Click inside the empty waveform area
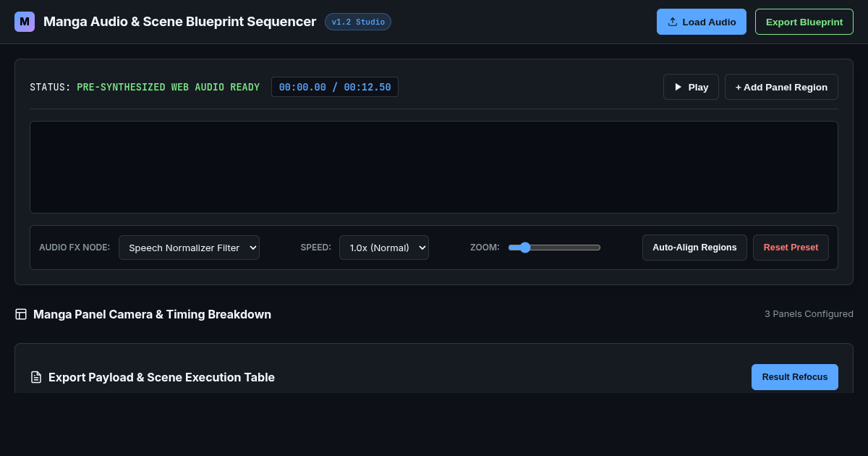The image size is (868, 456). tap(434, 167)
